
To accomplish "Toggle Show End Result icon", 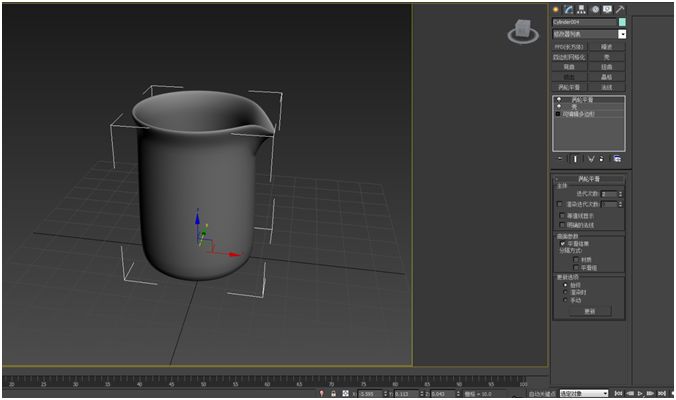I will coord(575,159).
